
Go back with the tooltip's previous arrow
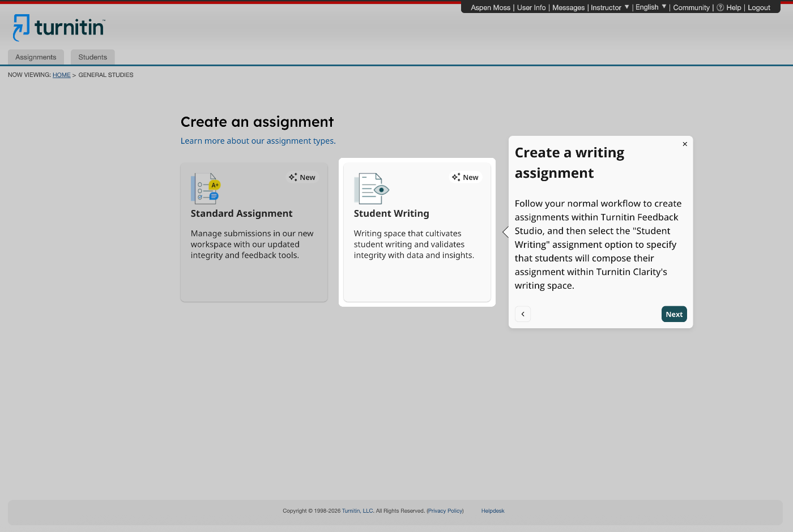pyautogui.click(x=523, y=314)
